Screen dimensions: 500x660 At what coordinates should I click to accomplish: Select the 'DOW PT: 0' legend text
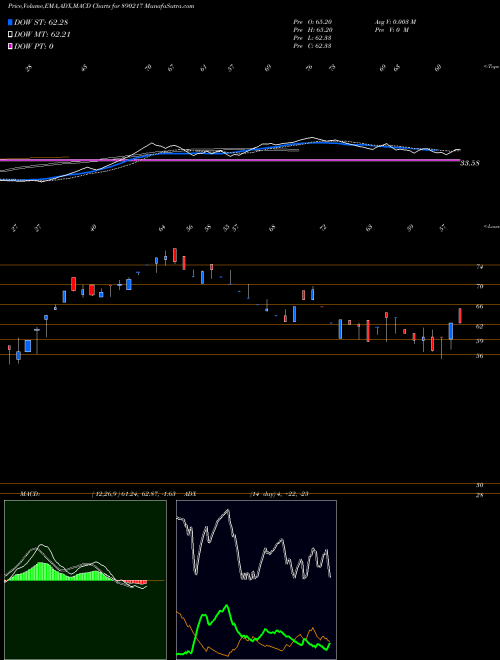[x=34, y=46]
